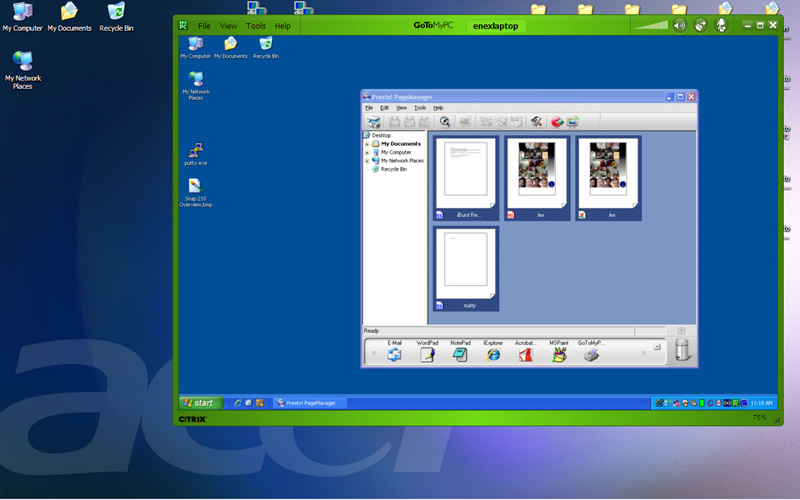Click application bar left chevron arrows

pyautogui.click(x=374, y=353)
